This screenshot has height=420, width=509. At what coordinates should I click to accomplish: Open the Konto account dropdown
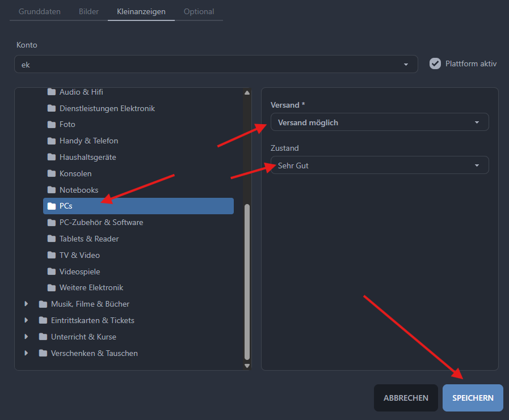(x=216, y=65)
